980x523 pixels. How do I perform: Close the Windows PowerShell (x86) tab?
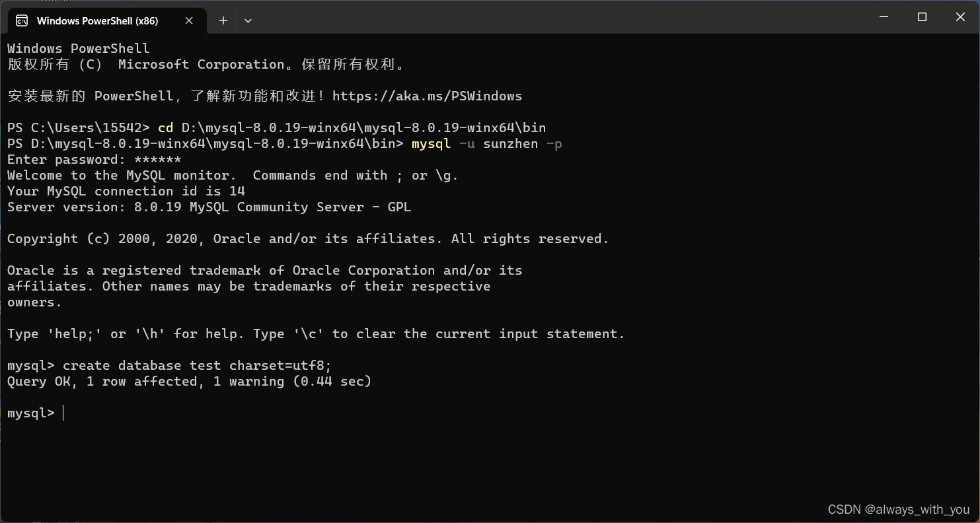coord(188,20)
